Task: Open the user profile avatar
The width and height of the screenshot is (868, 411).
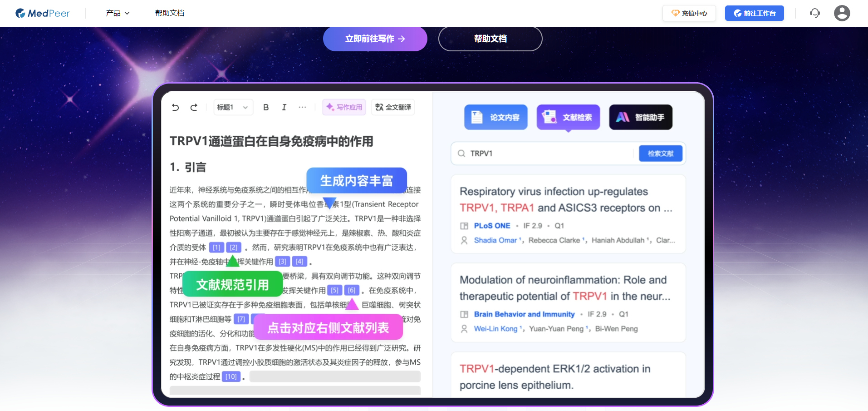Action: (842, 13)
